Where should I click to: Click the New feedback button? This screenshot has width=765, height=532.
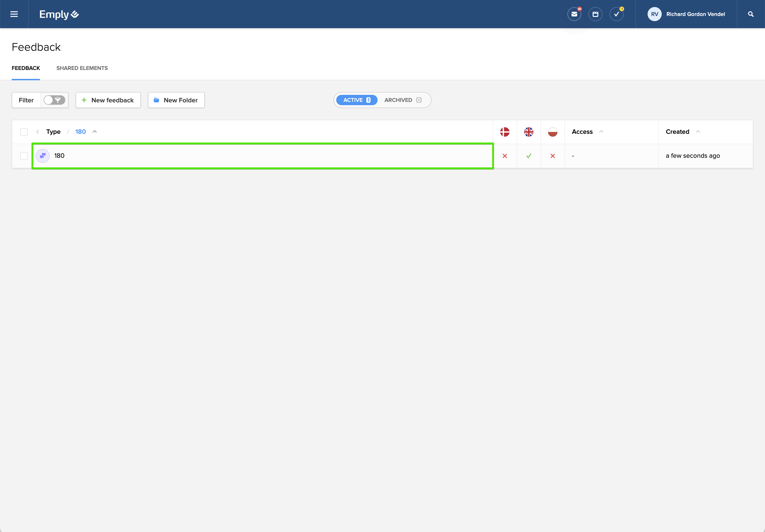tap(108, 100)
